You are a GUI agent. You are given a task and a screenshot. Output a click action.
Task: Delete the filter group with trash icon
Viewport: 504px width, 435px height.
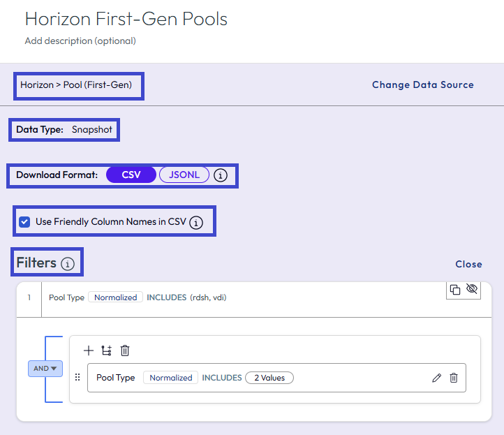tap(125, 351)
